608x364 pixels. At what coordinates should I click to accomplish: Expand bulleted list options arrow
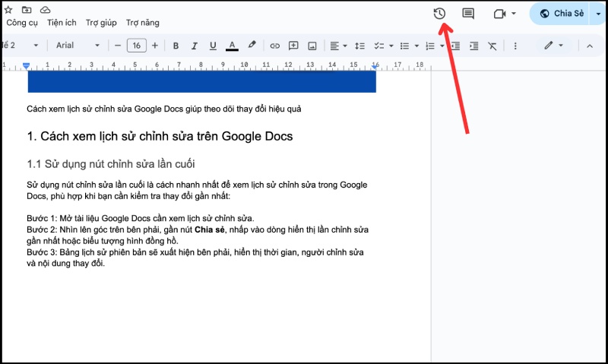pyautogui.click(x=416, y=46)
